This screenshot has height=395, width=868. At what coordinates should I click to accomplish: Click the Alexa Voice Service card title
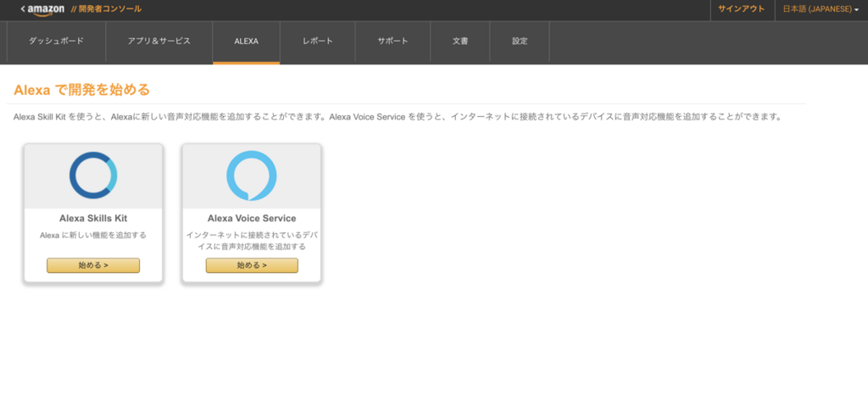(x=252, y=219)
